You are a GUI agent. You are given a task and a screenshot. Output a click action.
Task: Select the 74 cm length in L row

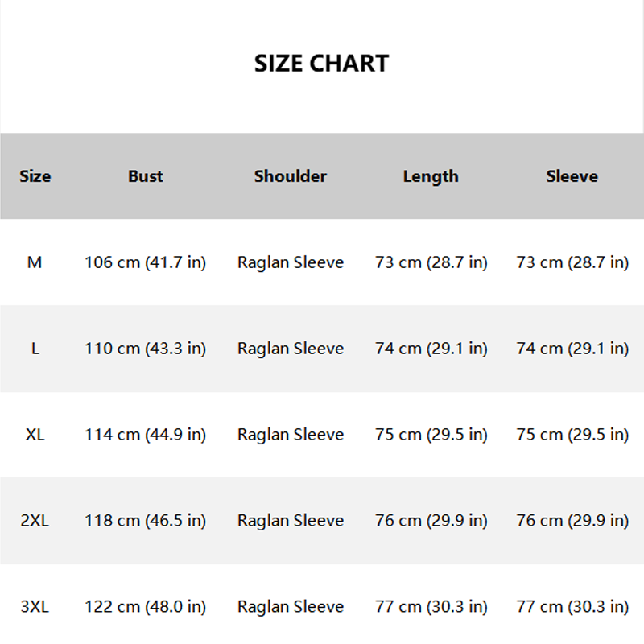[431, 349]
